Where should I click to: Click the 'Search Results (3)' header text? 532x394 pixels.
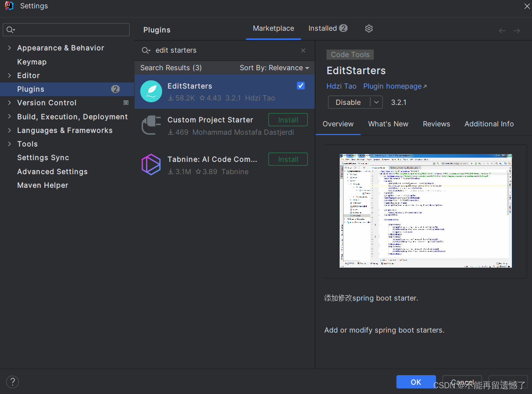[171, 68]
